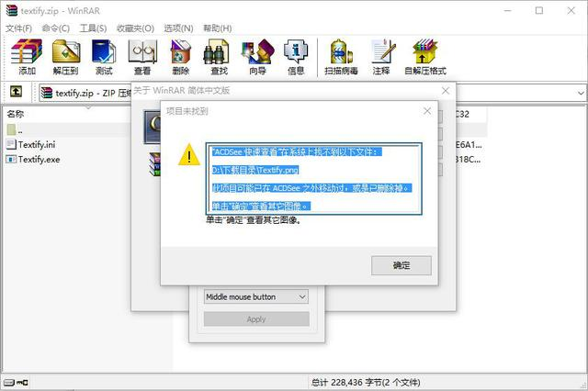Click the 测试 (Test) toolbar icon
The width and height of the screenshot is (588, 391).
click(104, 57)
